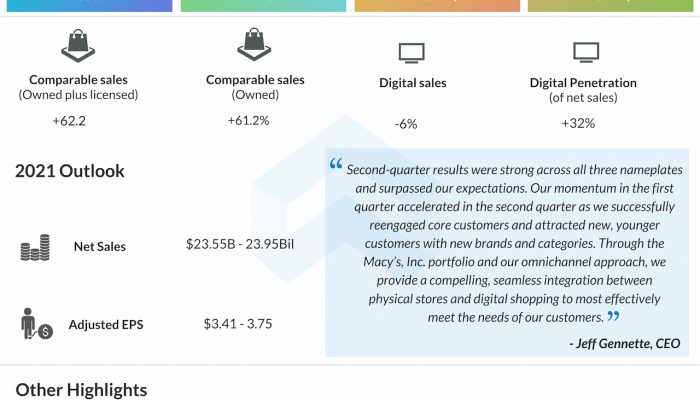The image size is (700, 400).
Task: Click the blue header bar at top left
Action: tap(87, 5)
